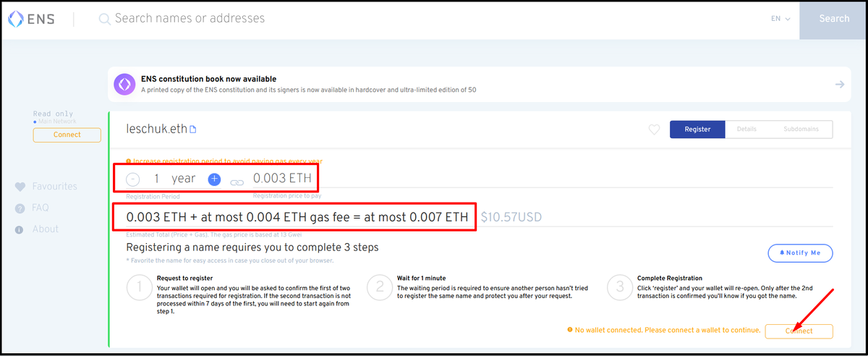Open the ENS constitution book banner icon

124,85
